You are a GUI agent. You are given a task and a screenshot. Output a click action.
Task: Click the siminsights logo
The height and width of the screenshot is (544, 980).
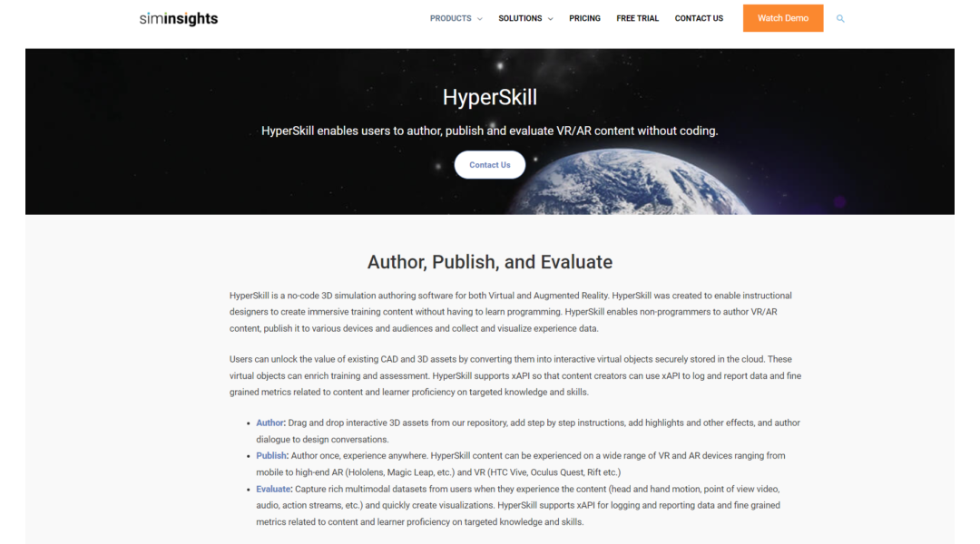[x=178, y=18]
